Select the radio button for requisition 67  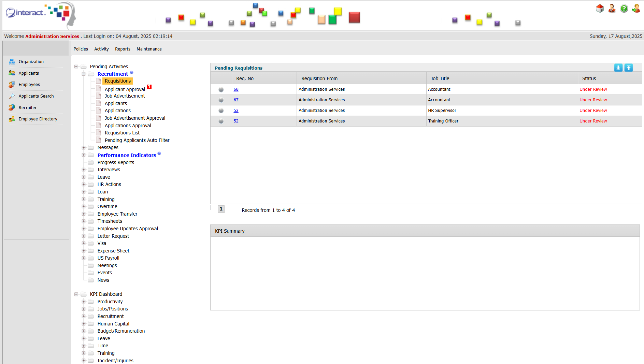[x=221, y=100]
